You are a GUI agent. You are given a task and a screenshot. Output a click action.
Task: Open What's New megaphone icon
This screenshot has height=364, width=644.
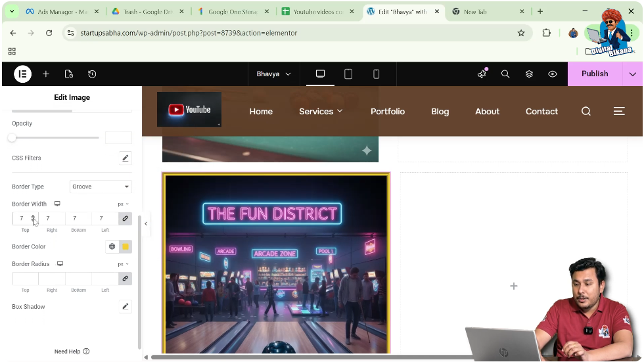(482, 74)
